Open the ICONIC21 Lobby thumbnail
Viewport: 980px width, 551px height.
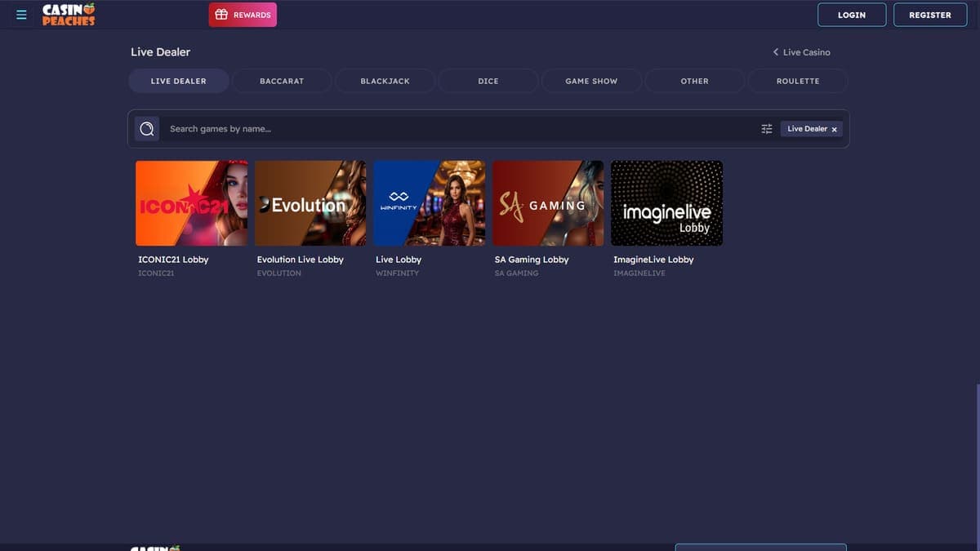pyautogui.click(x=191, y=203)
